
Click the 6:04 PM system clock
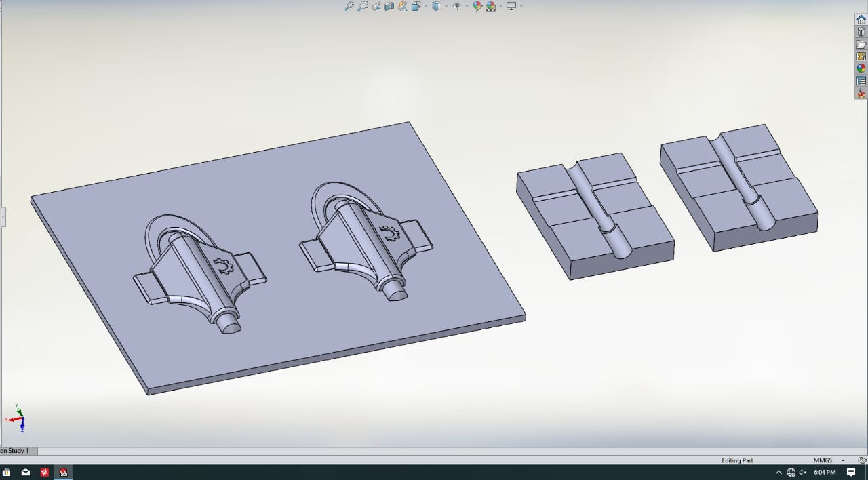click(x=825, y=473)
